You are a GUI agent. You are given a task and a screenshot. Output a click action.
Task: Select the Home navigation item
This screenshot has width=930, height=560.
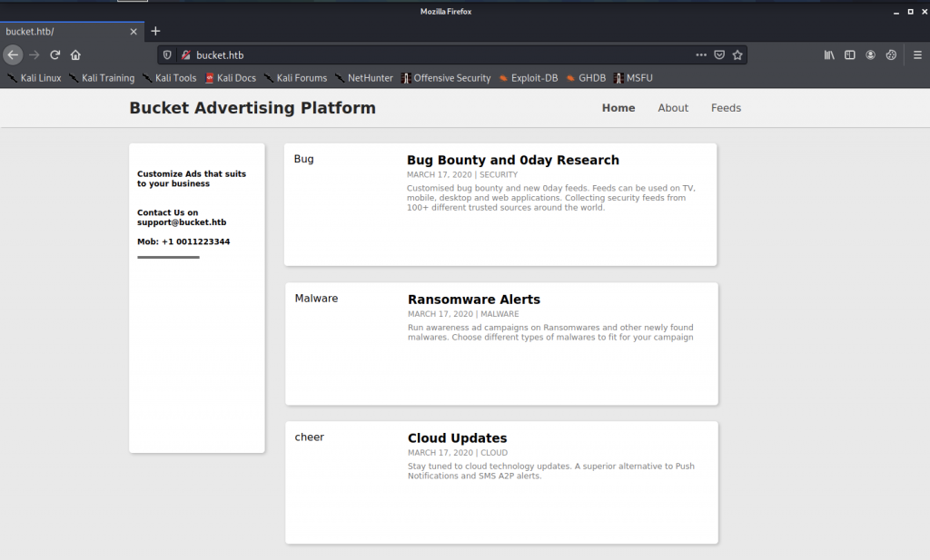(x=618, y=108)
